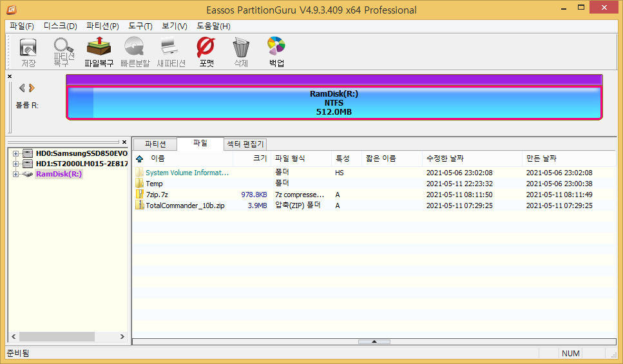Click the RamDisk drive icon in tree
This screenshot has height=364, width=623.
pyautogui.click(x=28, y=174)
